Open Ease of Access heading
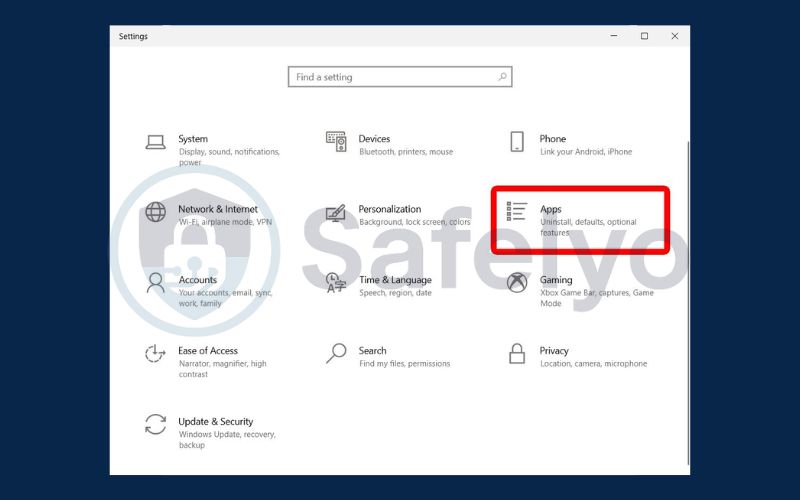The height and width of the screenshot is (500, 800). click(x=208, y=351)
